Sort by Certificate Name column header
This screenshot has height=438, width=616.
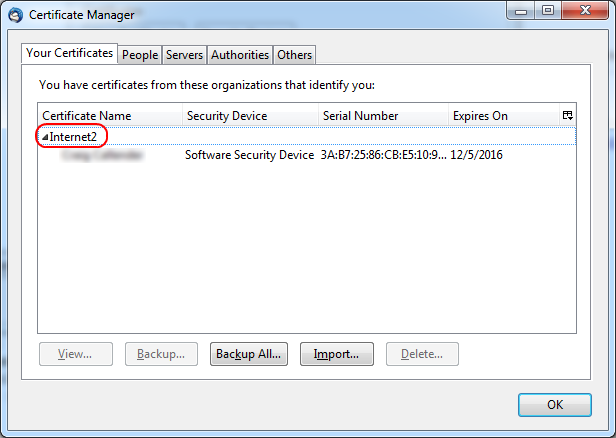point(110,116)
